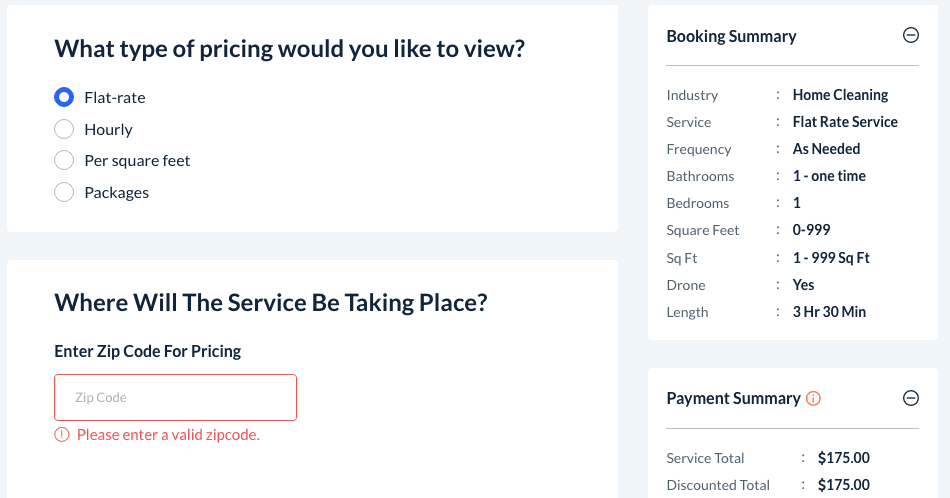Image resolution: width=950 pixels, height=498 pixels.
Task: Pick the Packages pricing option
Action: [64, 192]
